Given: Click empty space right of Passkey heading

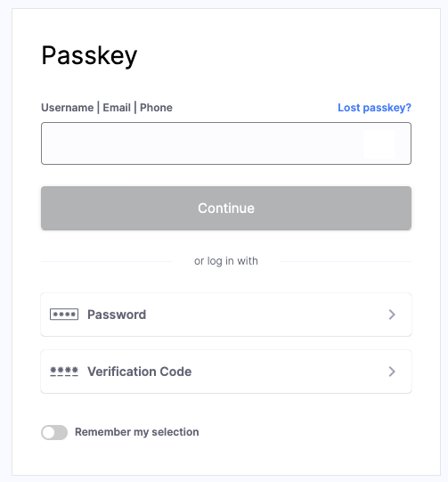Looking at the screenshot, I should [273, 56].
